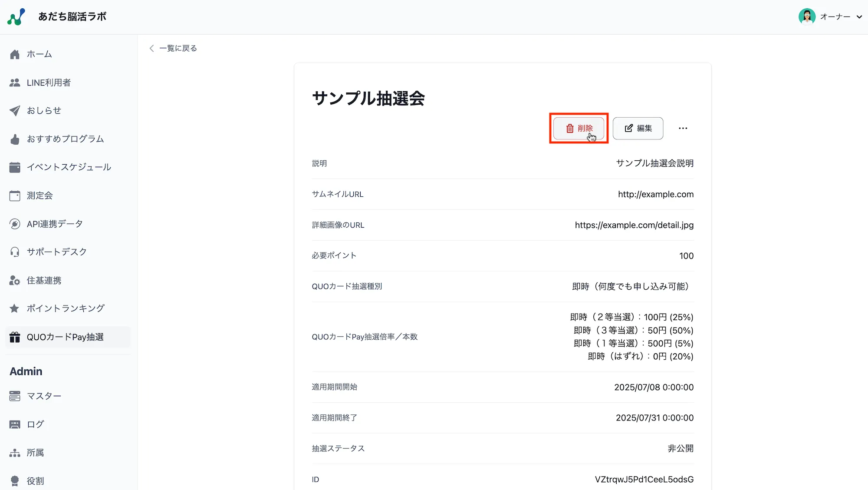Open the 測定会 menu item
The width and height of the screenshot is (868, 490).
39,195
